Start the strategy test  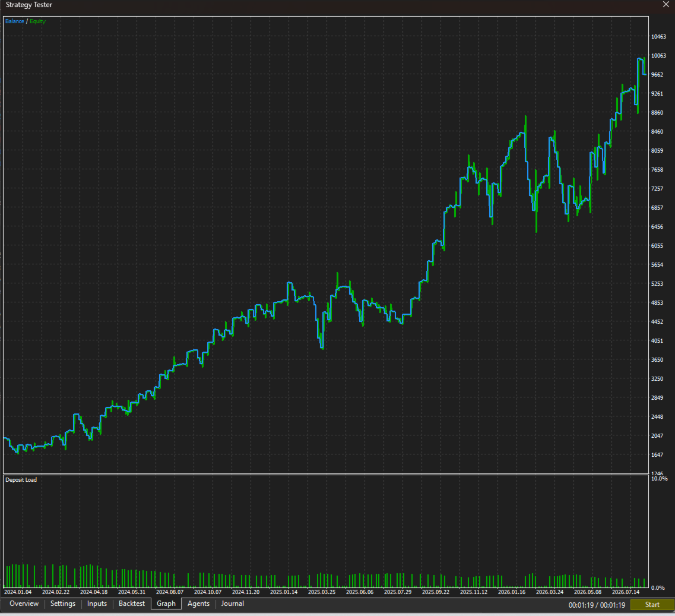(652, 605)
